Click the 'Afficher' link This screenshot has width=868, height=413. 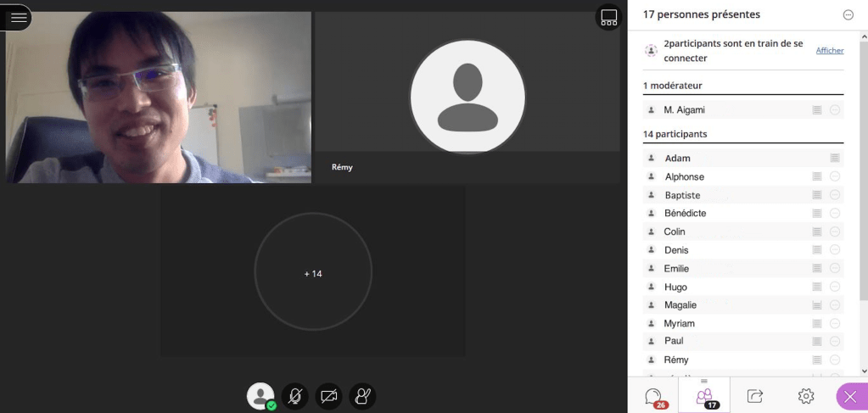[x=829, y=51]
